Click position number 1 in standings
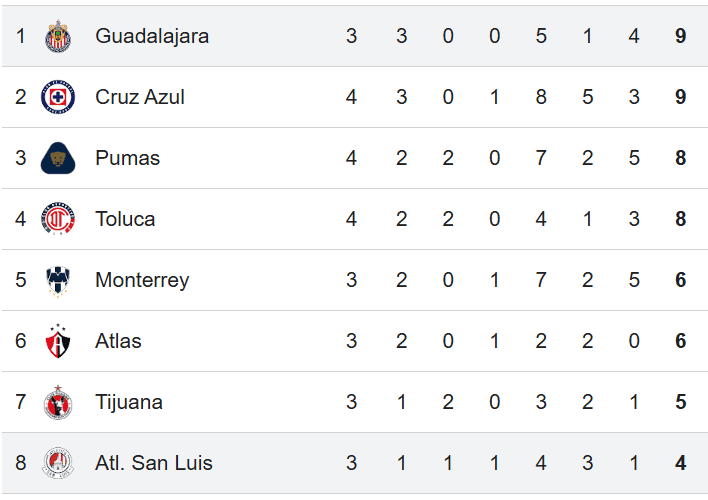 coord(21,36)
